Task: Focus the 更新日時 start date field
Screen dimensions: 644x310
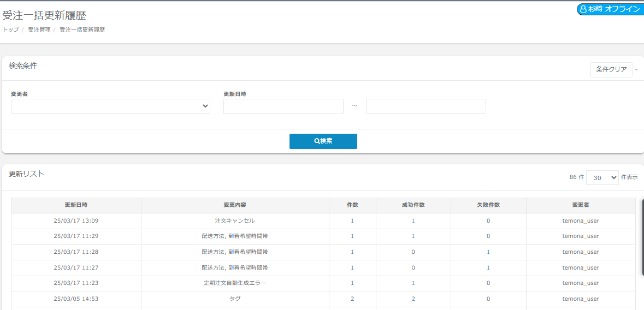Action: coord(283,106)
